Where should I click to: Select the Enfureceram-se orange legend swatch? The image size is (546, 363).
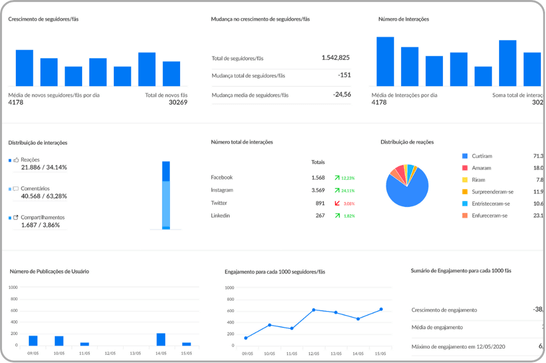465,216
